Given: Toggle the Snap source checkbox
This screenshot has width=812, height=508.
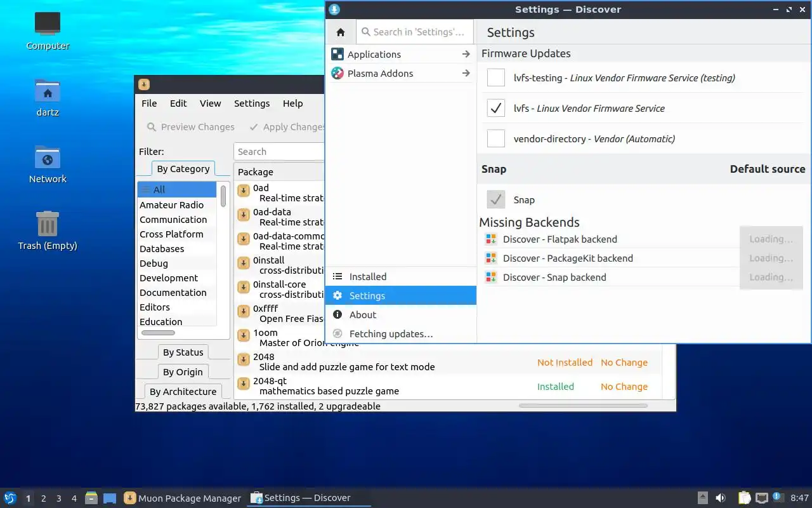Looking at the screenshot, I should point(496,199).
